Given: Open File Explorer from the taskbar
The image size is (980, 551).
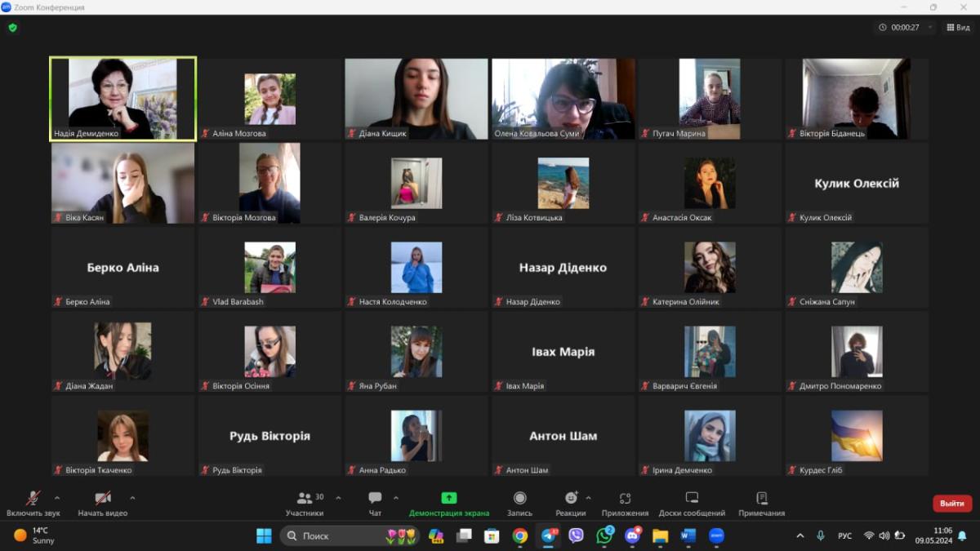Looking at the screenshot, I should (x=660, y=536).
